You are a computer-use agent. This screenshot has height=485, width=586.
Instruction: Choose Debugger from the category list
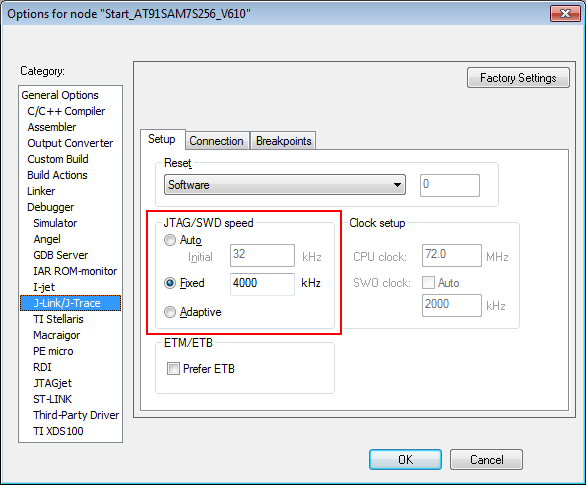[50, 207]
